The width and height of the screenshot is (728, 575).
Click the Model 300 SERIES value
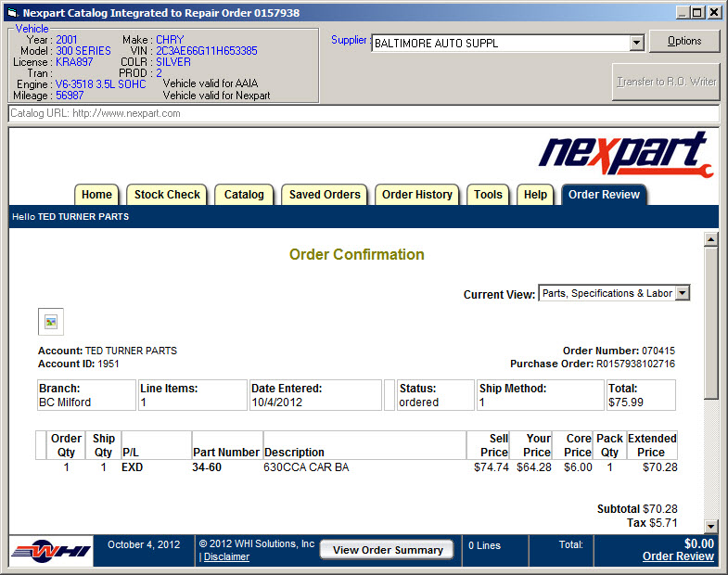tap(83, 51)
